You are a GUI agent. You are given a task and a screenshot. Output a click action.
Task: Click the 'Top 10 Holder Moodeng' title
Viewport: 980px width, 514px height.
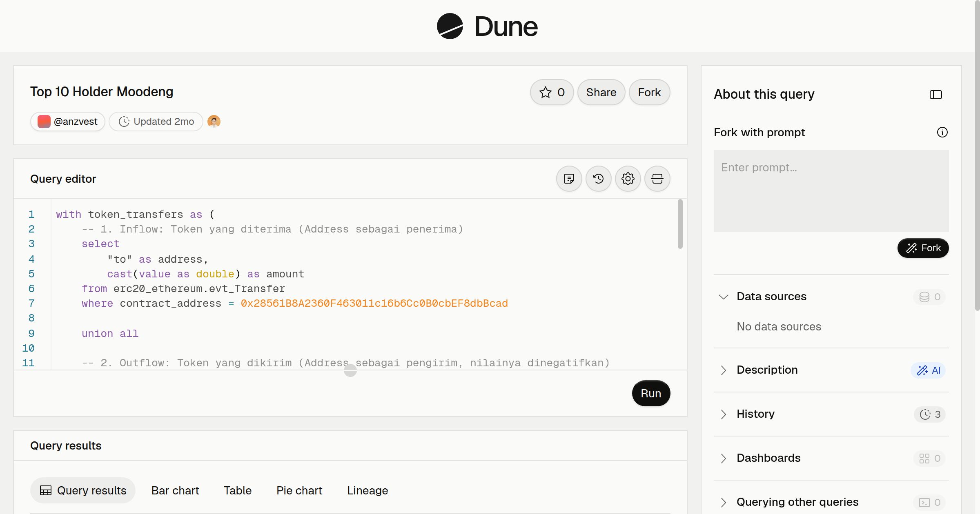click(102, 92)
